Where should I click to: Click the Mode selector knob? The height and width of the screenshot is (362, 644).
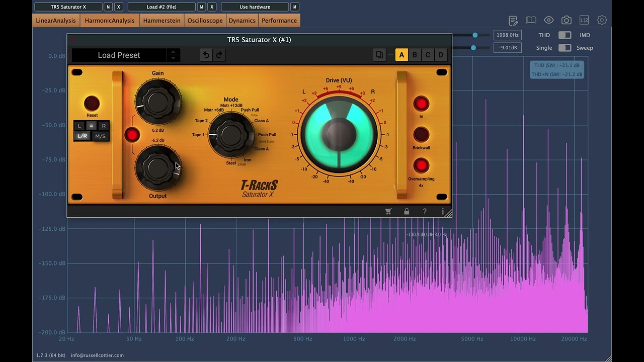click(231, 135)
